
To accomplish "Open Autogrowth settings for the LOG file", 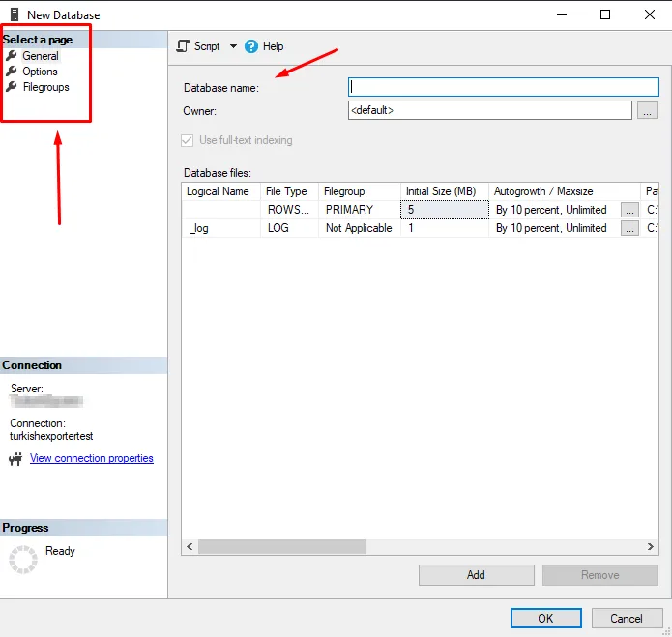I will point(629,228).
